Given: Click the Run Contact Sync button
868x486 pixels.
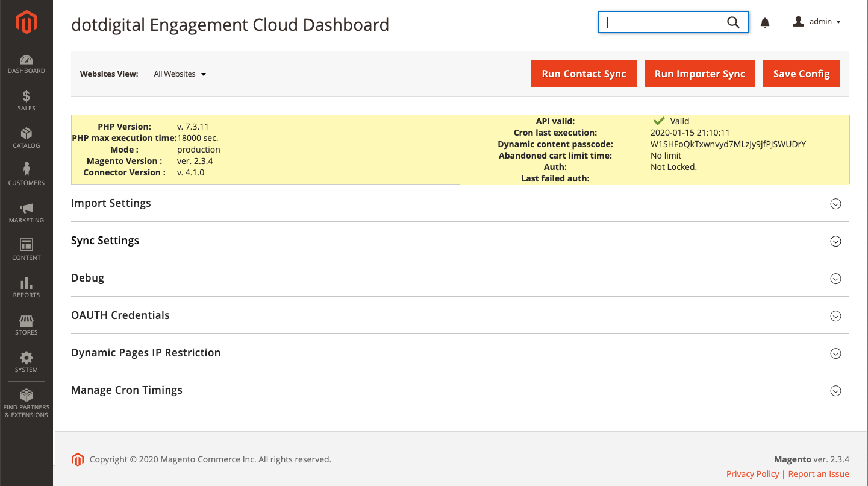Looking at the screenshot, I should click(x=584, y=74).
